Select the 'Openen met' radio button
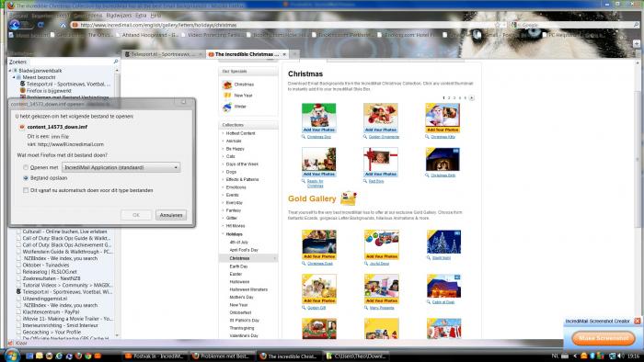This screenshot has width=644, height=362. click(26, 167)
